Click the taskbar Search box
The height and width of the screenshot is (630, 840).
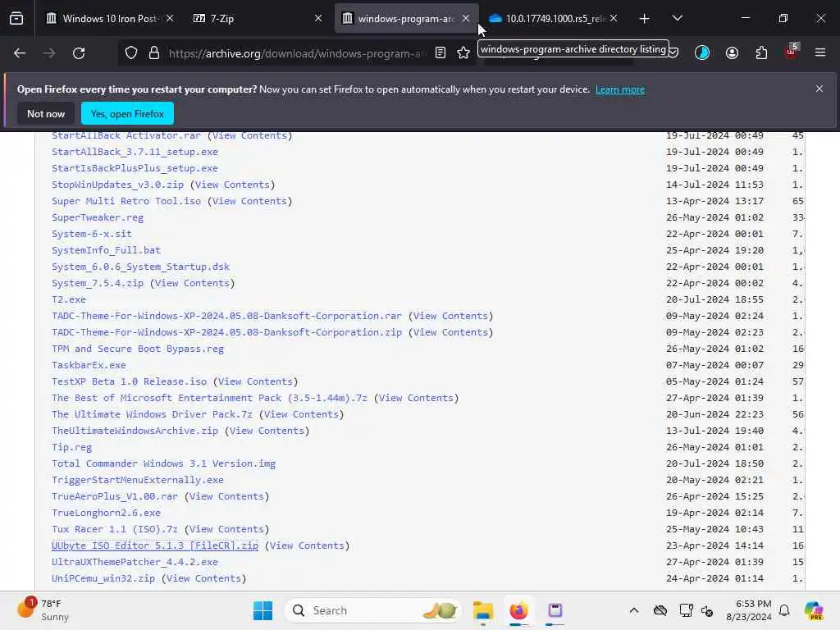pyautogui.click(x=373, y=610)
